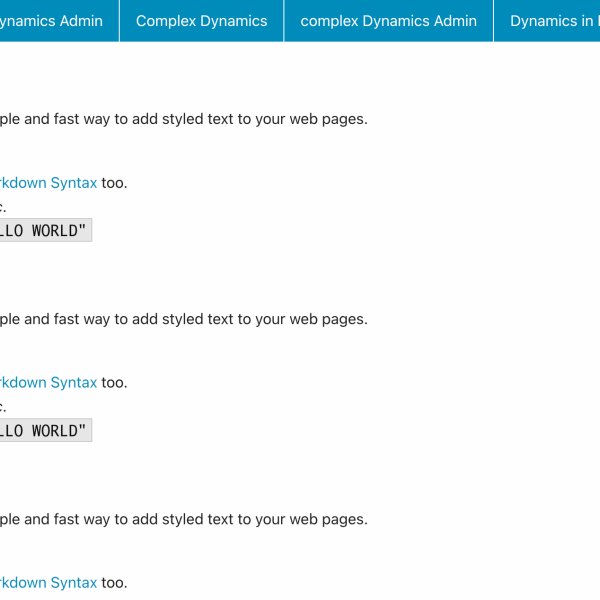The image size is (600, 600).
Task: Open the middle 'Markdown Syntax' link
Action: pos(48,382)
